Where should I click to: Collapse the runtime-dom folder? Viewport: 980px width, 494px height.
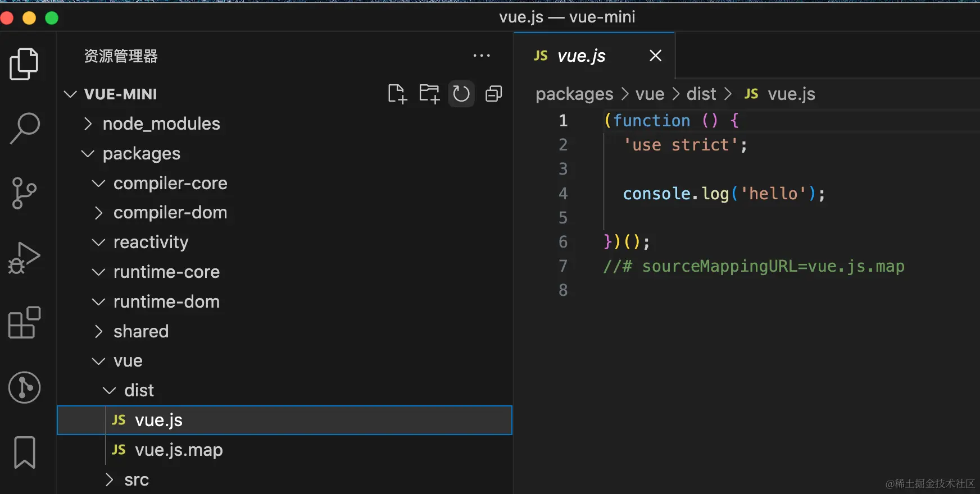click(x=98, y=301)
